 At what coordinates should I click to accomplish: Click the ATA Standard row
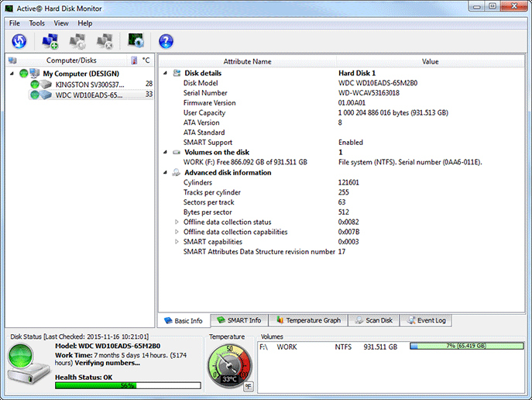pos(341,133)
